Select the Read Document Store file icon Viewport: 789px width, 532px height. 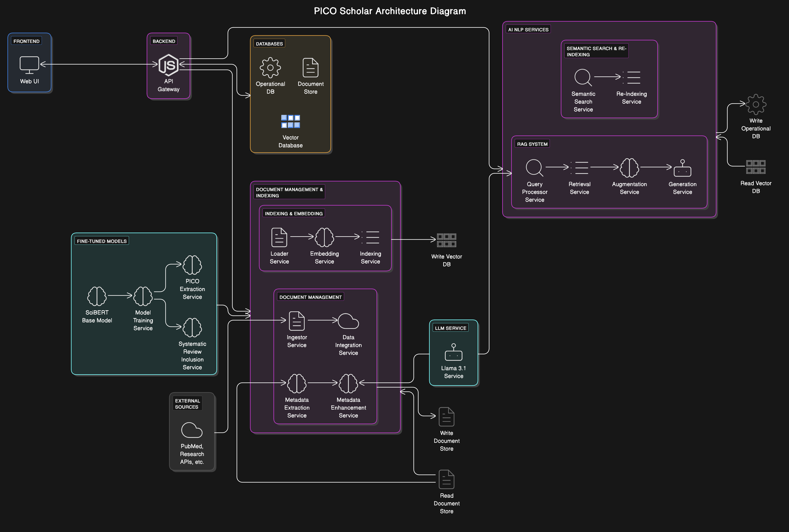point(446,479)
